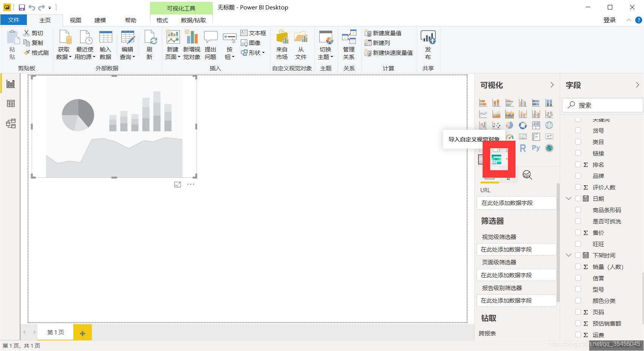Add a new page with plus button
The image size is (644, 351).
click(82, 333)
